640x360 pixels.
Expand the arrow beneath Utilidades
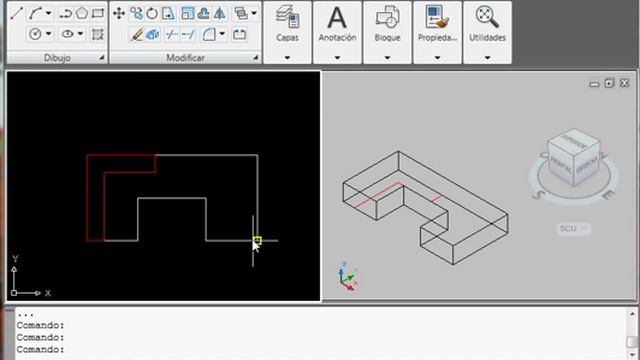(x=487, y=58)
